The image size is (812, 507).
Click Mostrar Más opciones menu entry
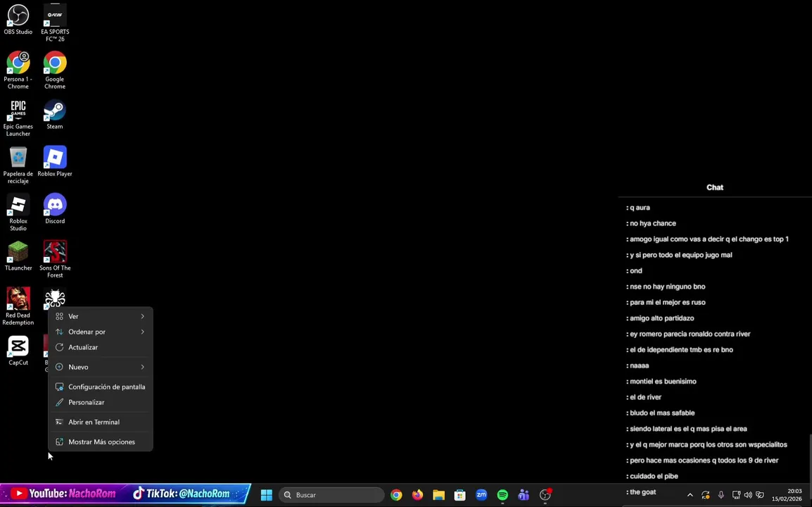(101, 442)
